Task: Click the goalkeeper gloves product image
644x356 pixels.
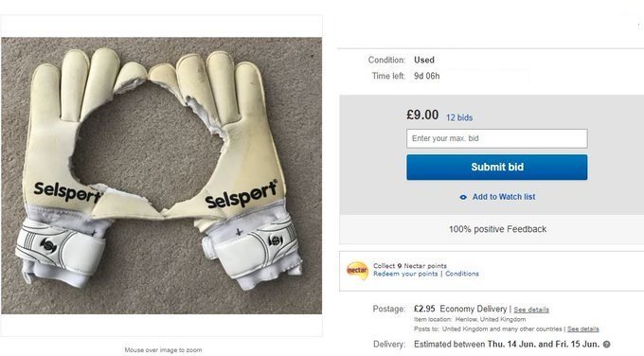Action: (161, 176)
